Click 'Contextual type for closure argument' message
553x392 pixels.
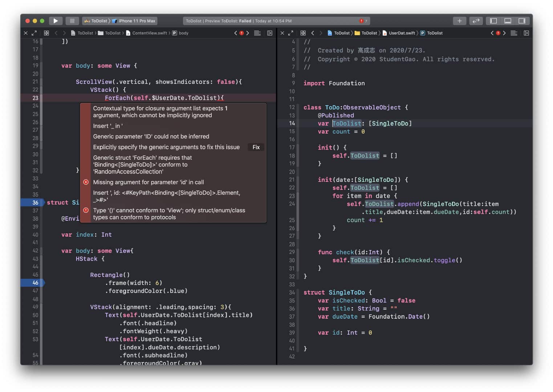point(160,112)
